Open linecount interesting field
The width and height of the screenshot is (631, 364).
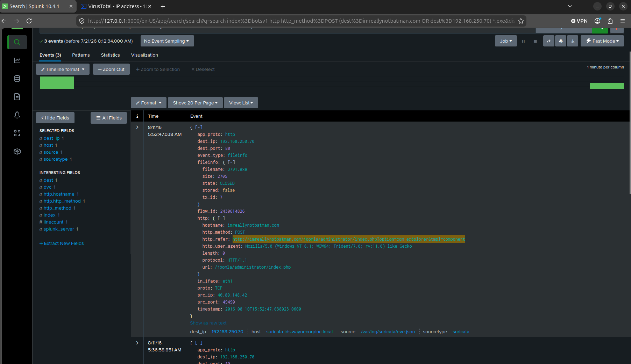click(54, 222)
